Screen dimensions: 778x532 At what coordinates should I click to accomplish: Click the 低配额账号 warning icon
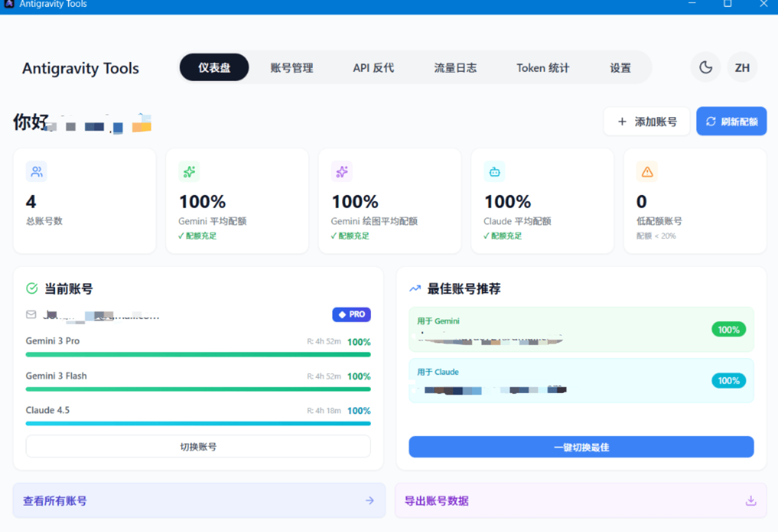tap(647, 172)
